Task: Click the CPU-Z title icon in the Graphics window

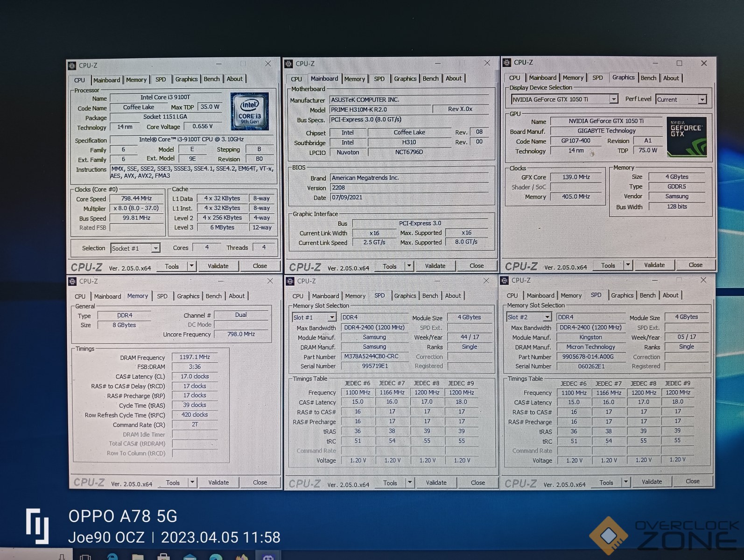Action: (507, 62)
